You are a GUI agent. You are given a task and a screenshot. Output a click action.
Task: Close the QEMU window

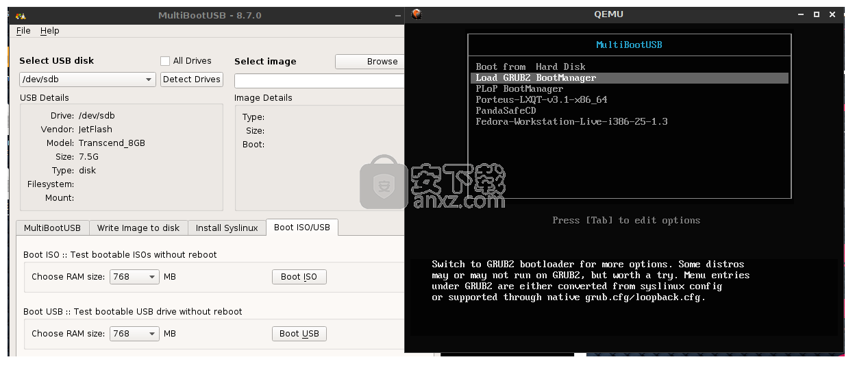pyautogui.click(x=833, y=14)
